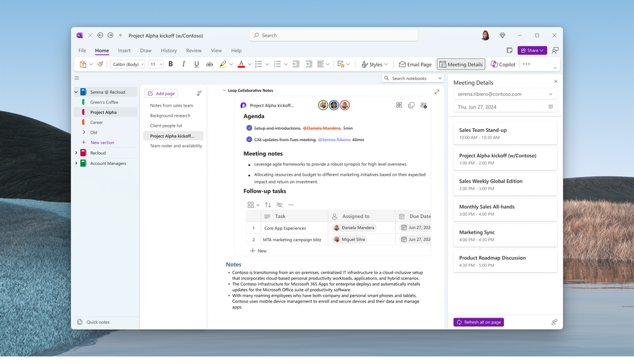
Task: Toggle Underline formatting
Action: tap(197, 64)
